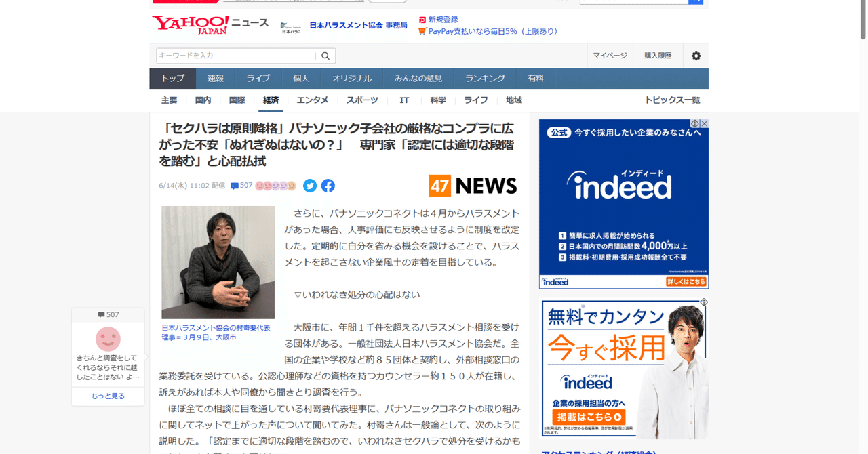Share the article via the Facebook icon

click(328, 186)
